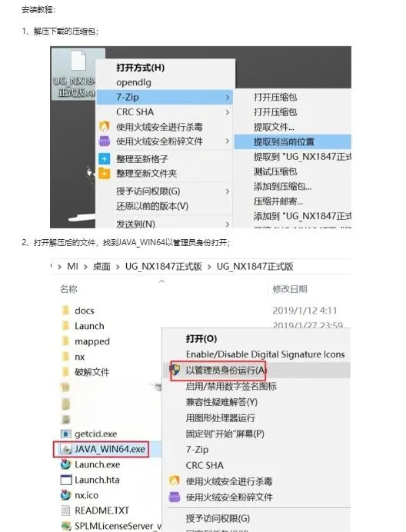Expand the 授予访问权限(G) submenu arrow
This screenshot has height=532, width=406.
tap(228, 191)
